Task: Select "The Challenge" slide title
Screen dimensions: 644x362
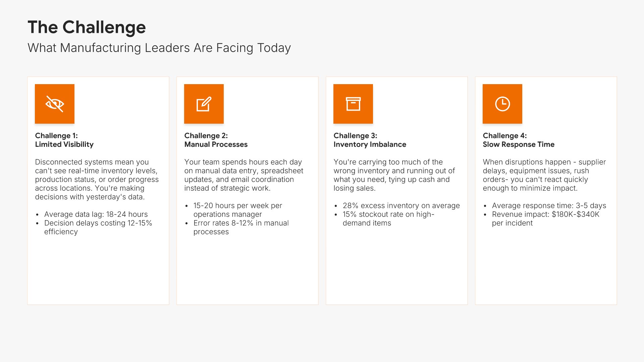Action: pos(87,27)
